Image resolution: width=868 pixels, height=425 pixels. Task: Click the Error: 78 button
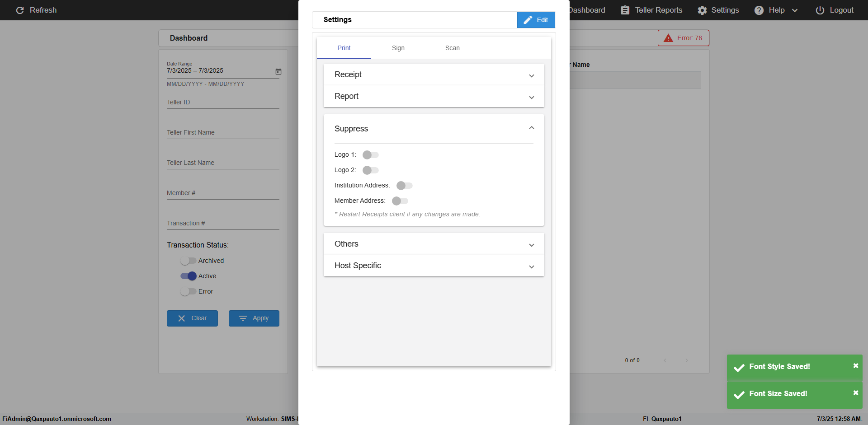[684, 38]
